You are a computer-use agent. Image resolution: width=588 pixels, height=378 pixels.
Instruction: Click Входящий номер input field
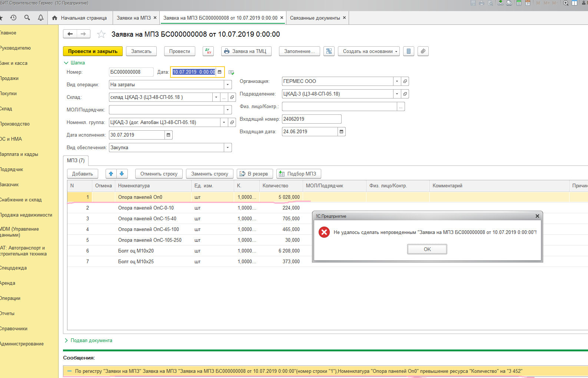pos(312,119)
